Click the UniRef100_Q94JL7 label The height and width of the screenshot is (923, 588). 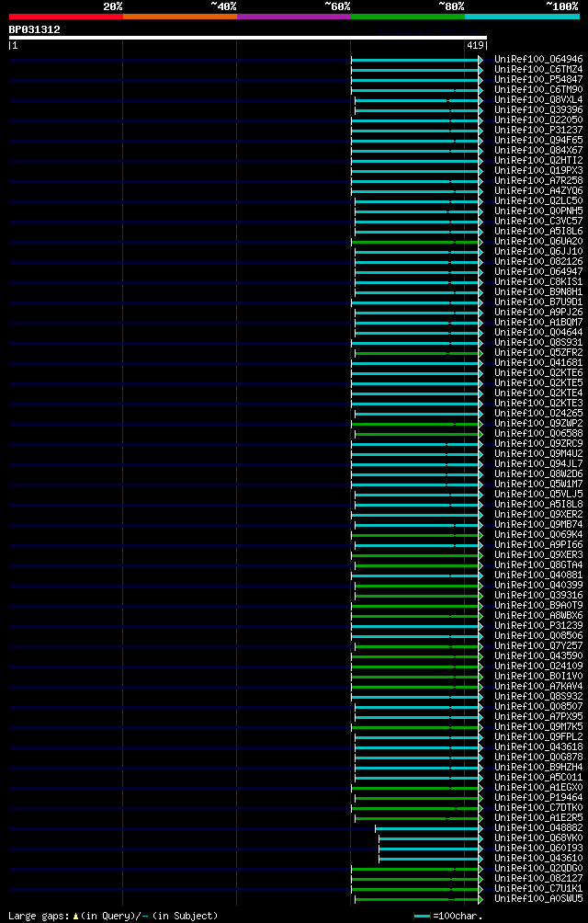tap(538, 464)
